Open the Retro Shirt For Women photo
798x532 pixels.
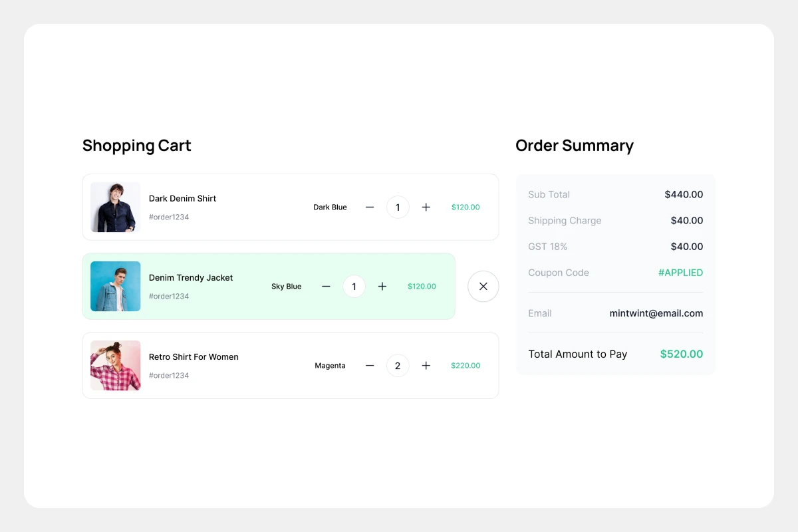tap(116, 366)
